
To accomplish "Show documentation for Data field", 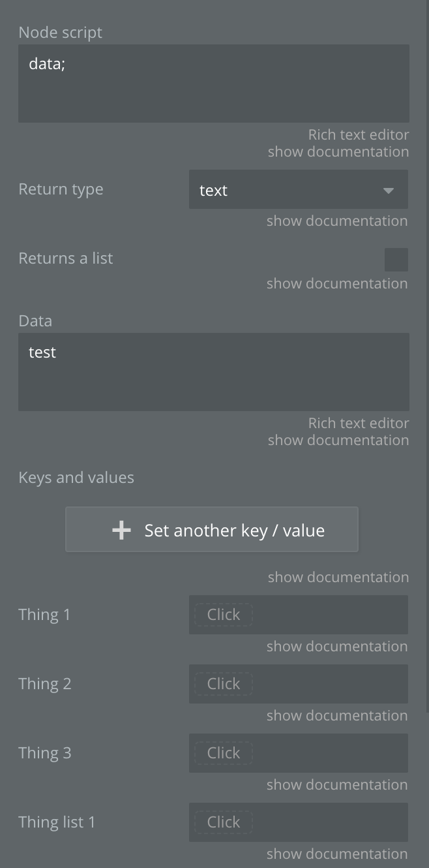I will [338, 440].
